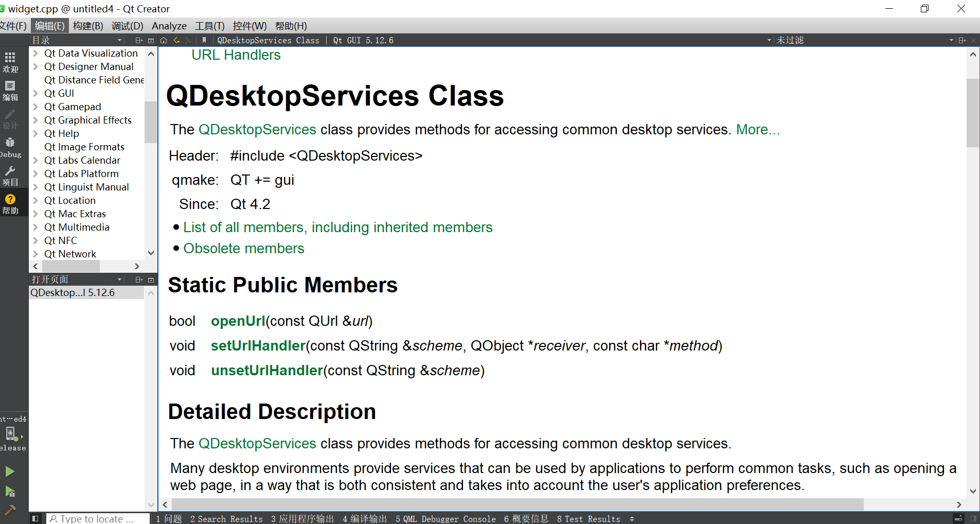Show the 8 Test Results pane
This screenshot has height=524, width=980.
click(x=589, y=519)
